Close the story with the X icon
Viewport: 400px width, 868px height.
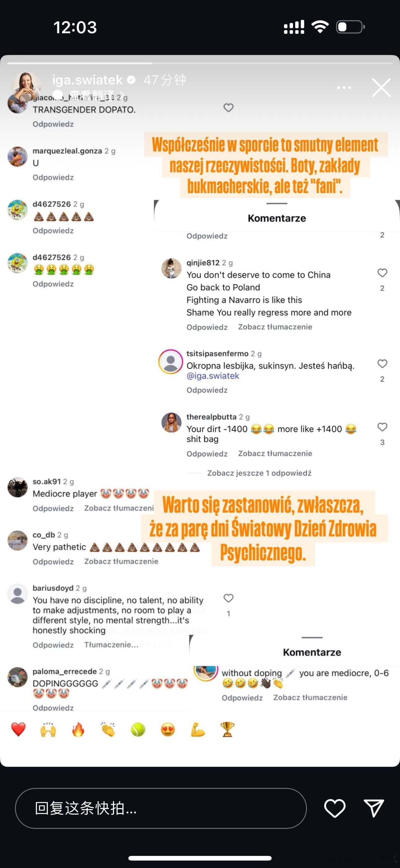point(381,87)
